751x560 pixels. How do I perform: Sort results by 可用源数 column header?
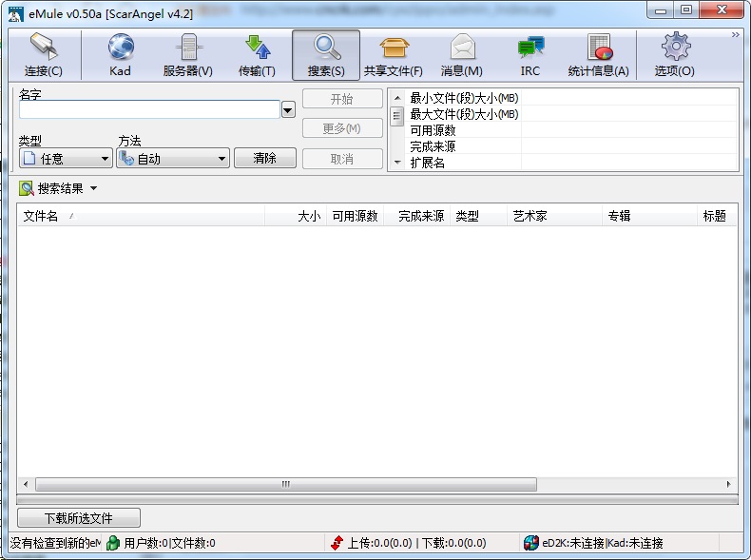[x=355, y=216]
